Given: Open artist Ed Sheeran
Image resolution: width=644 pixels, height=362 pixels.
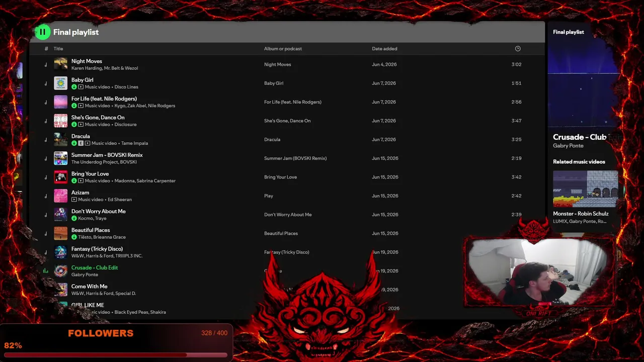Looking at the screenshot, I should (120, 200).
